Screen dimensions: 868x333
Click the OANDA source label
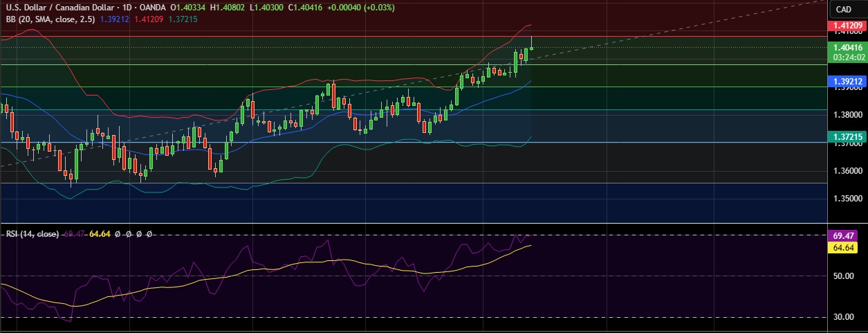point(151,8)
